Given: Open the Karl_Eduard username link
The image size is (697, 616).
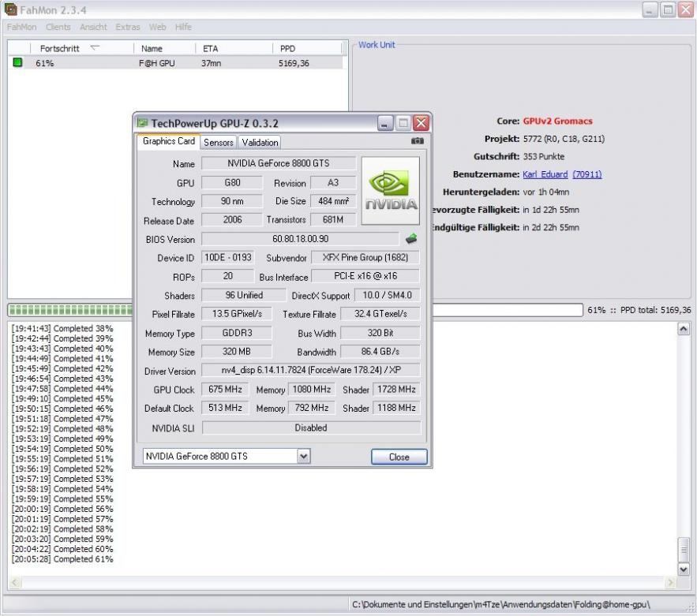Looking at the screenshot, I should coord(545,174).
